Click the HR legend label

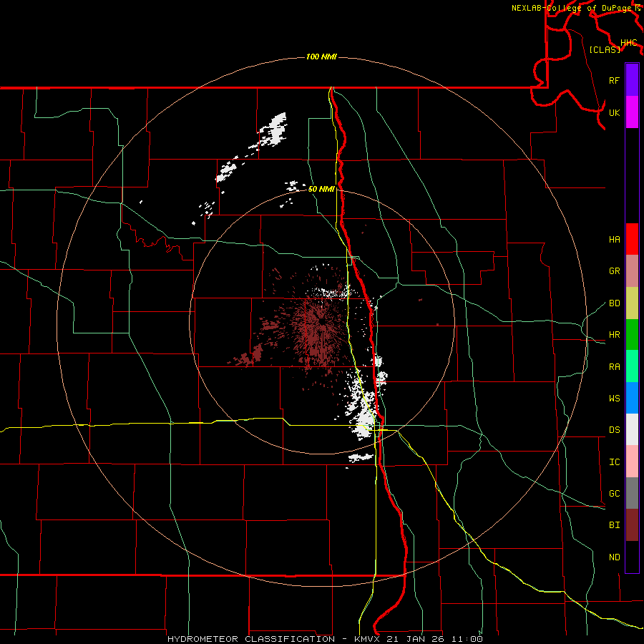pyautogui.click(x=614, y=335)
